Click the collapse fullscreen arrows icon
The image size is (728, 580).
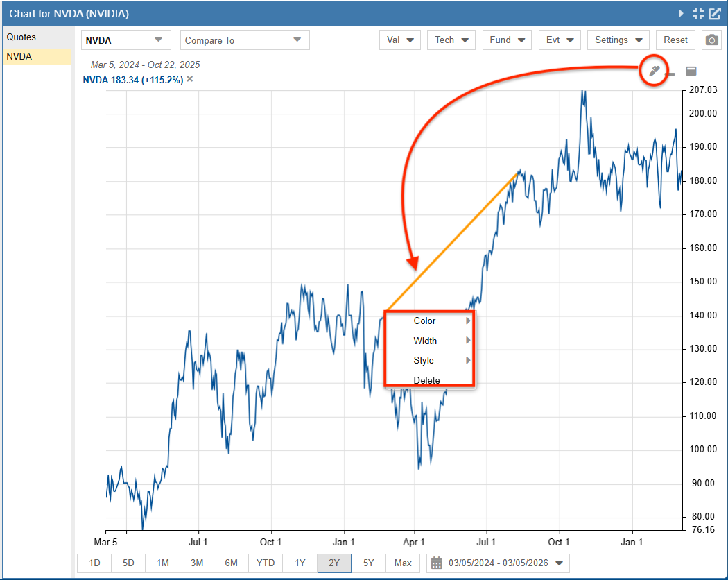click(x=697, y=13)
